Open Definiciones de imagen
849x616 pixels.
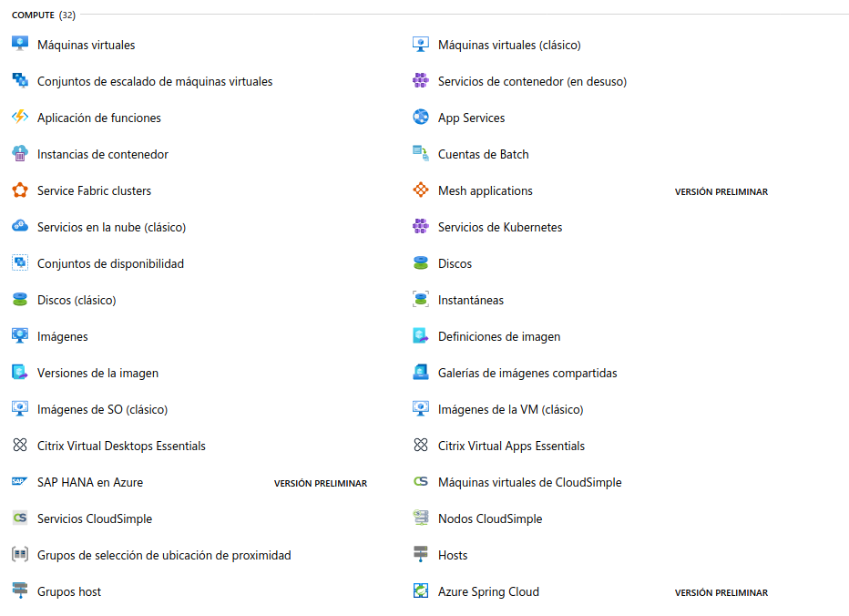[499, 336]
